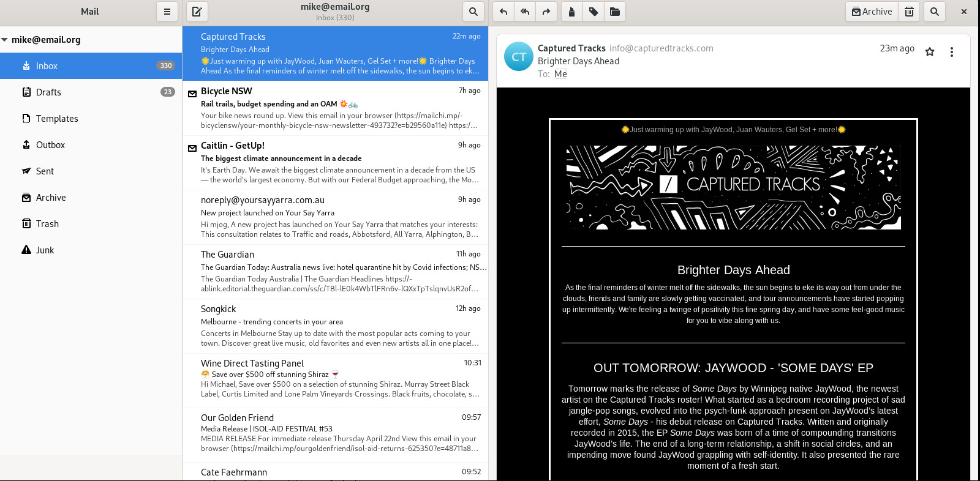Select the Inbox folder

click(91, 65)
